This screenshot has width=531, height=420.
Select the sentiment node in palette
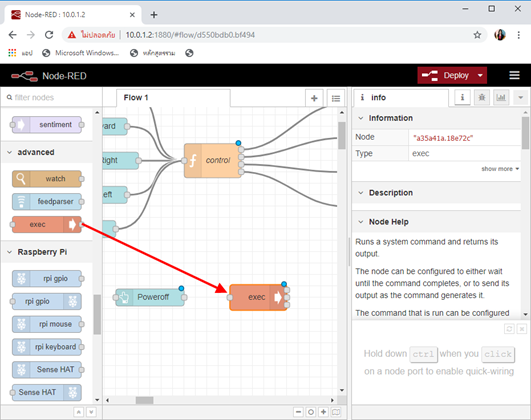tap(47, 125)
